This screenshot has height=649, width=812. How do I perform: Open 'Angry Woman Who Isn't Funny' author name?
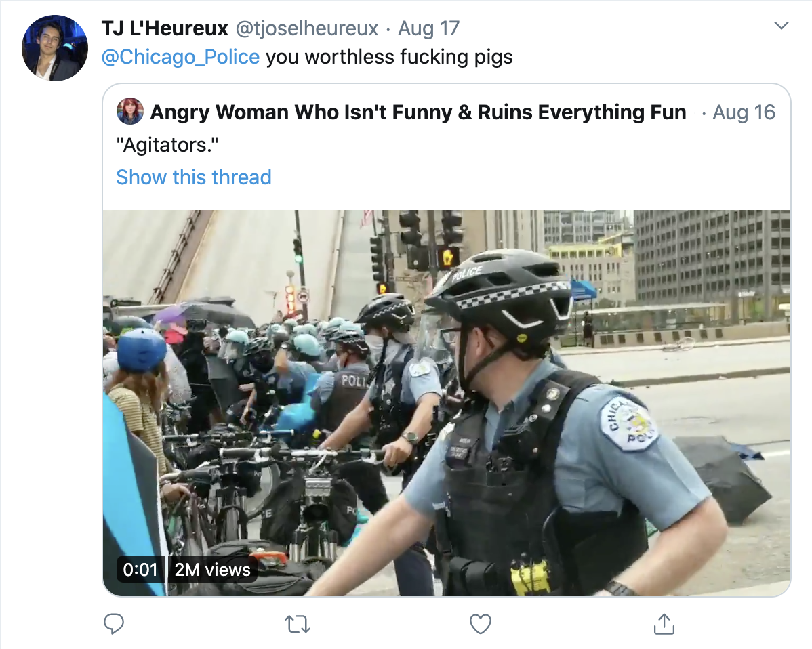coord(418,112)
